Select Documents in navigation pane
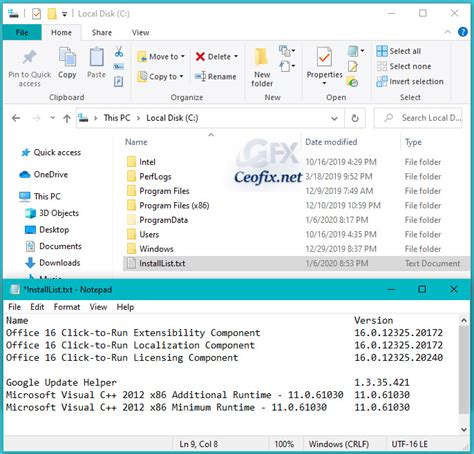Viewport: 474px width, 454px height. (54, 246)
